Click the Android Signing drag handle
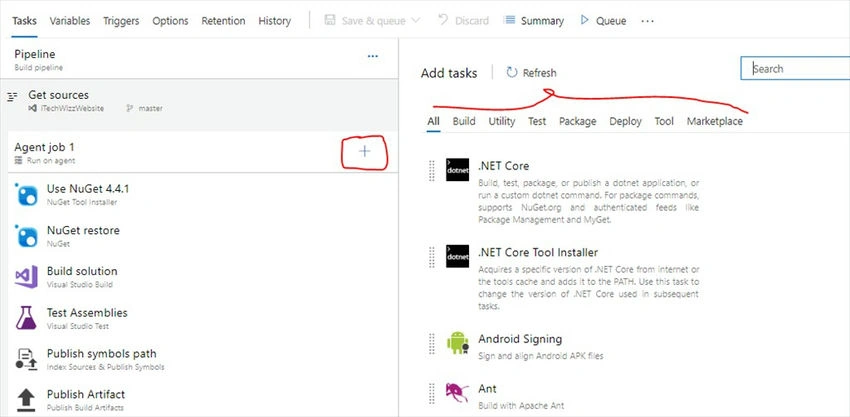This screenshot has width=850, height=417. tap(432, 343)
